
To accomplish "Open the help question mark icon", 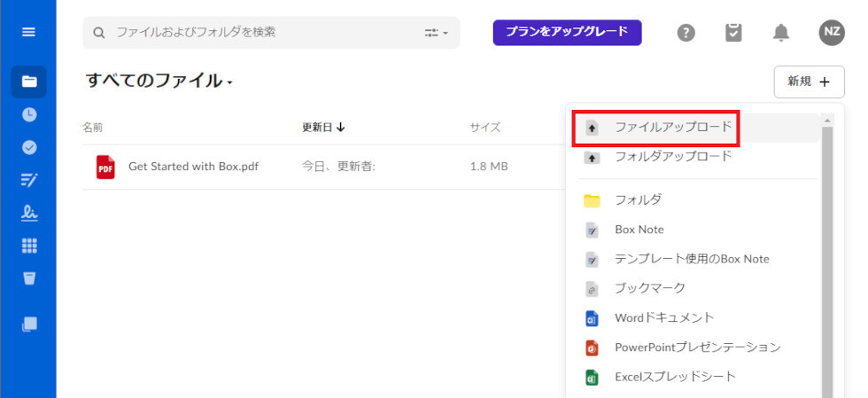I will (x=686, y=33).
